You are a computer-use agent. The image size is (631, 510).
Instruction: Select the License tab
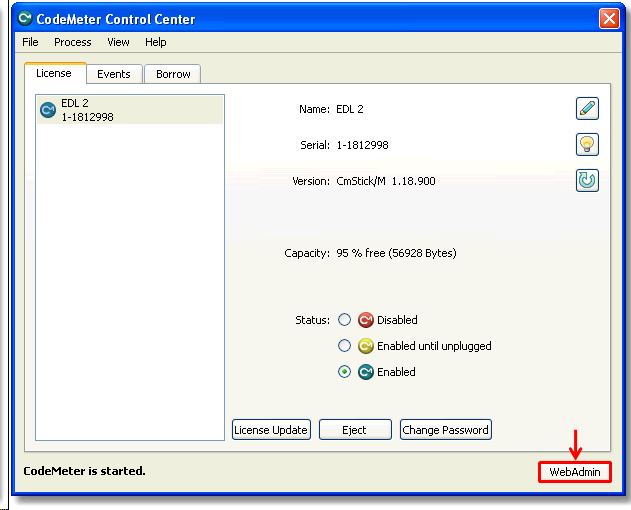coord(54,73)
